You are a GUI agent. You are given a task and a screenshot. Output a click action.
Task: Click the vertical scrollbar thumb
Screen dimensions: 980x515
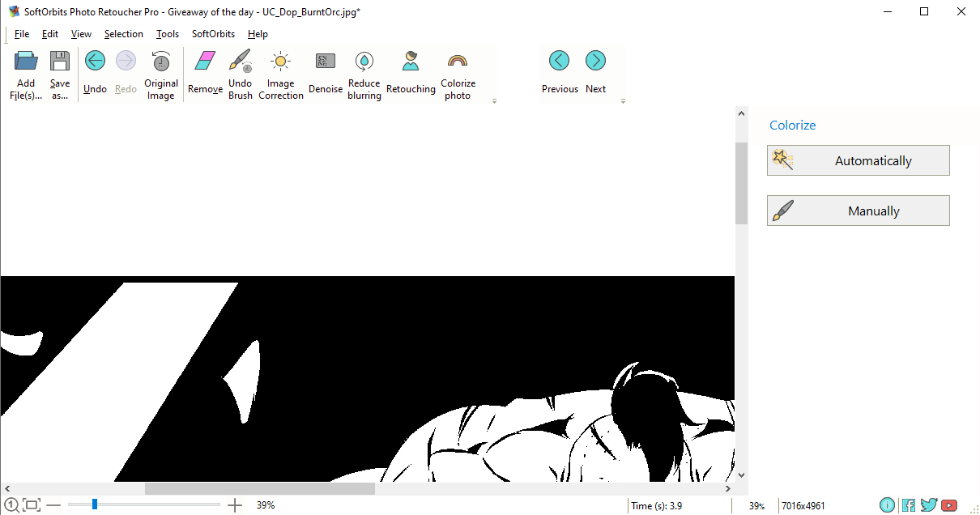[x=741, y=183]
